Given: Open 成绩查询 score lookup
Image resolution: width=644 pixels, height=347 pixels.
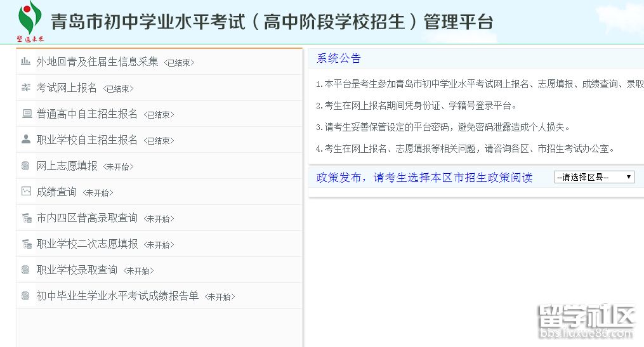Looking at the screenshot, I should (56, 192).
